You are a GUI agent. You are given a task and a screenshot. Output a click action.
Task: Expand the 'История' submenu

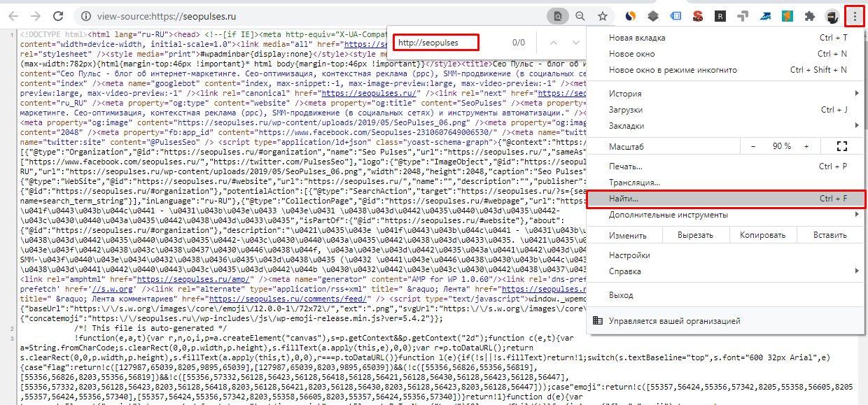click(x=727, y=94)
